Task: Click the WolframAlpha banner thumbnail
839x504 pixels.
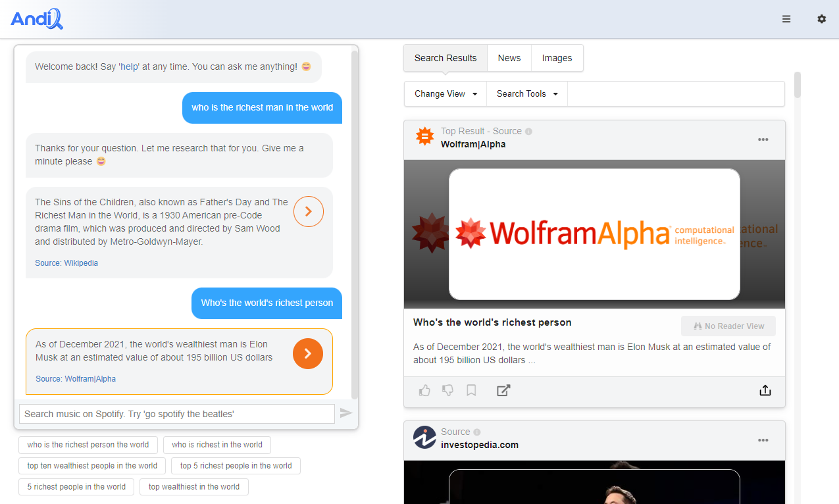Action: point(594,234)
